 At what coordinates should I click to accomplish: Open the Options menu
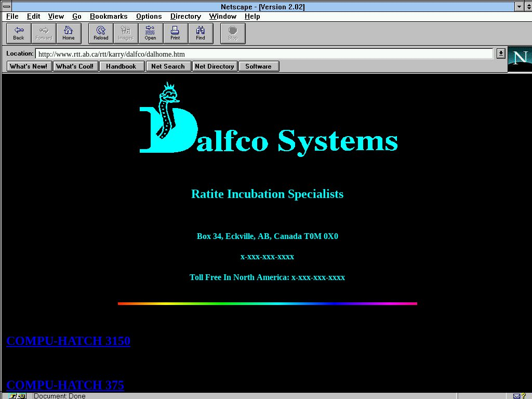point(149,17)
